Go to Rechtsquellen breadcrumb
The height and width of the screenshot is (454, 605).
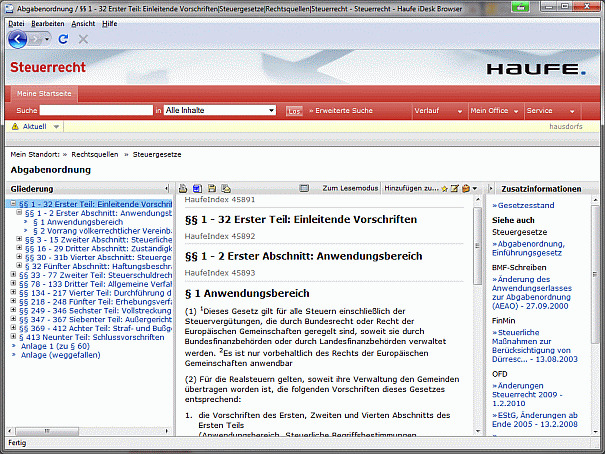95,154
